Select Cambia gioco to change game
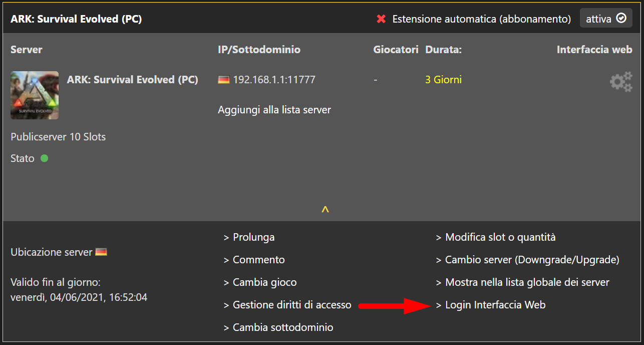Image resolution: width=644 pixels, height=345 pixels. 264,282
